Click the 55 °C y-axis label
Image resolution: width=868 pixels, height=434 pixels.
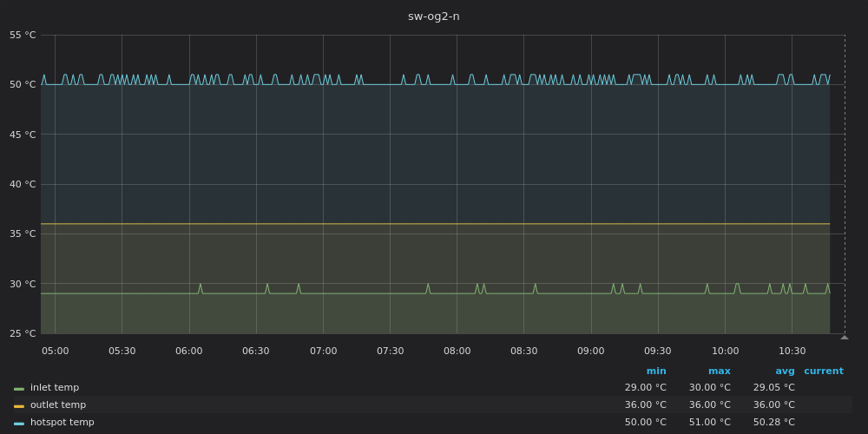23,35
